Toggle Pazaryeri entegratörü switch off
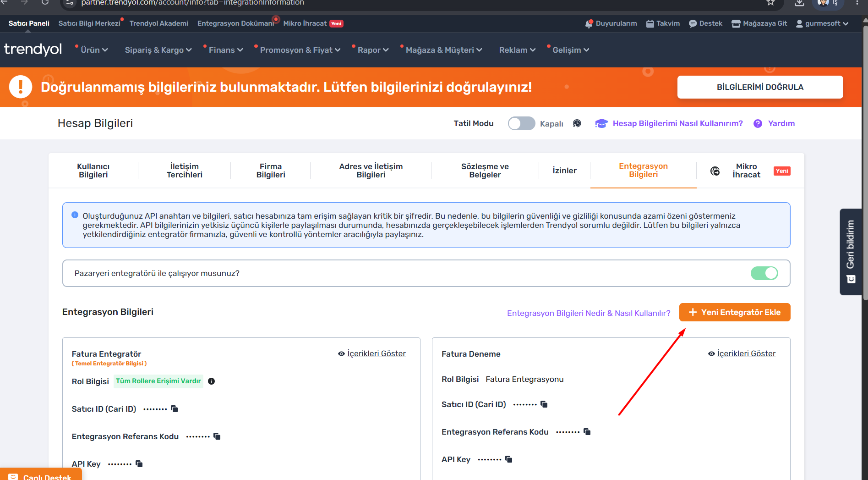The width and height of the screenshot is (868, 480). click(x=764, y=273)
